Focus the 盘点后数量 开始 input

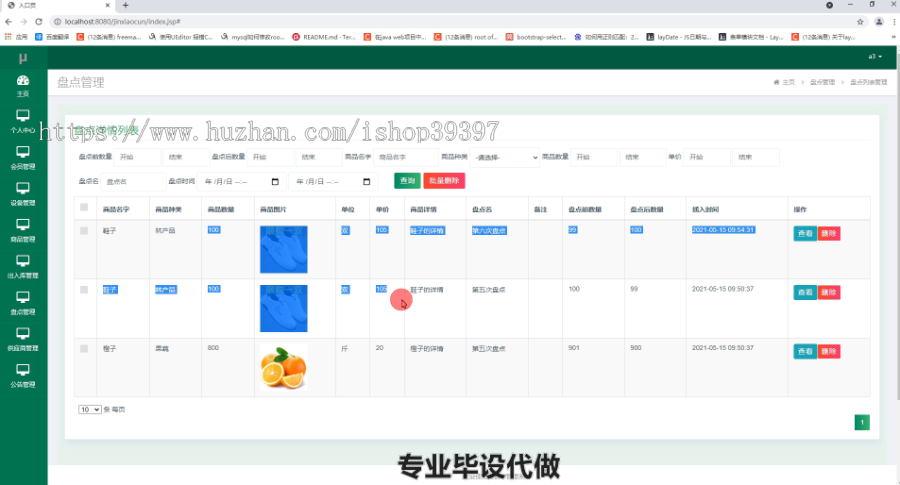(270, 157)
